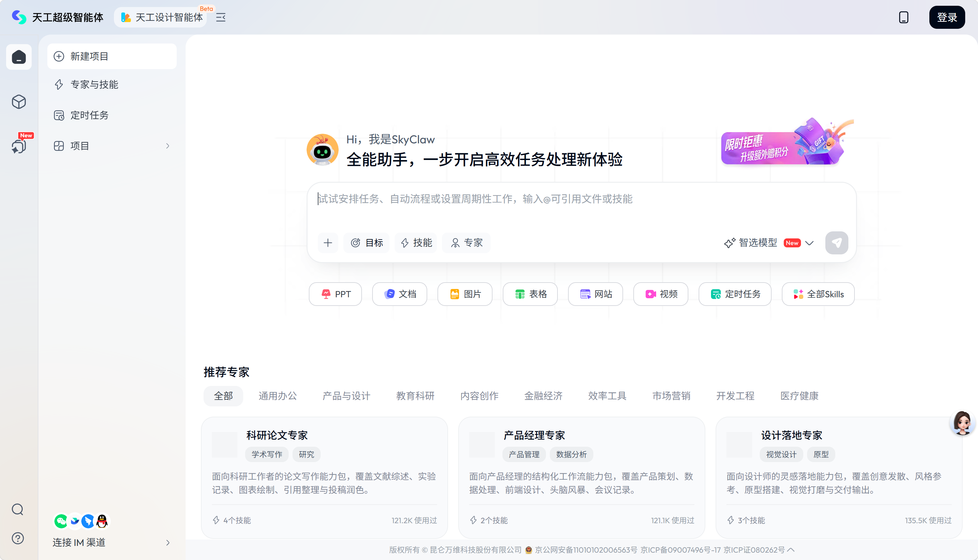Select 网站 skill shortcut
The height and width of the screenshot is (560, 978).
595,294
